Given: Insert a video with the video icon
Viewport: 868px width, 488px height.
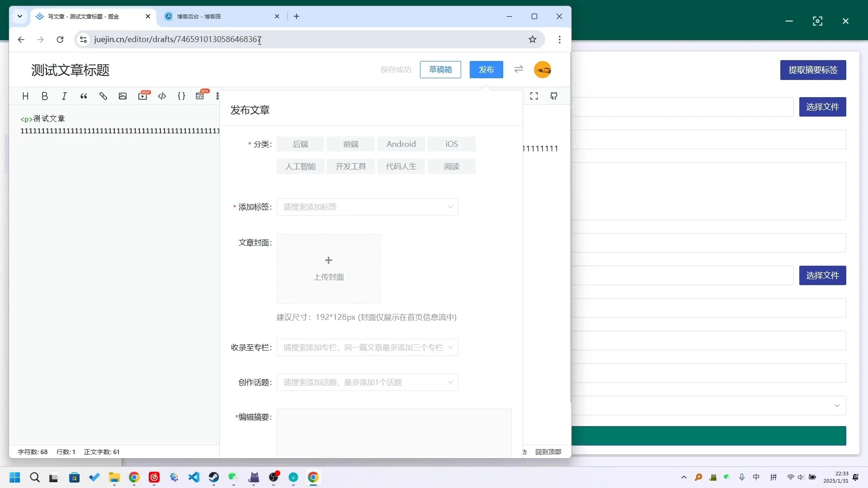Looking at the screenshot, I should (x=143, y=96).
